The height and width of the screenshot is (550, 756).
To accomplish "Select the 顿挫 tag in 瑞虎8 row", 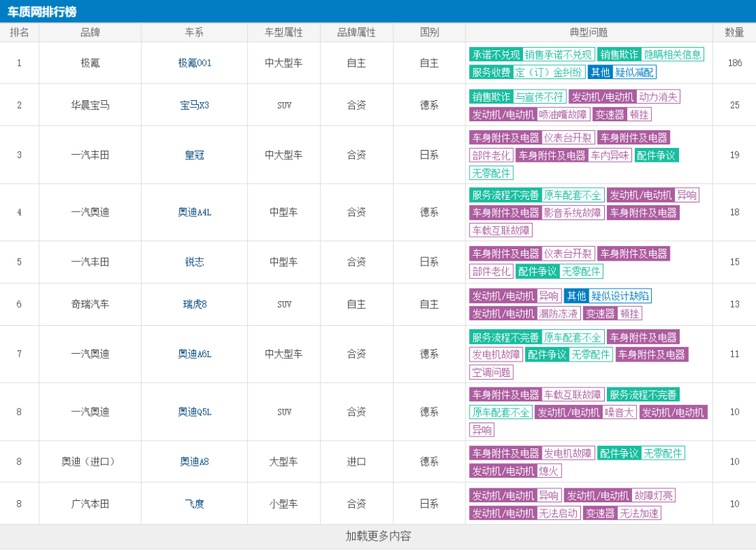I will point(630,314).
